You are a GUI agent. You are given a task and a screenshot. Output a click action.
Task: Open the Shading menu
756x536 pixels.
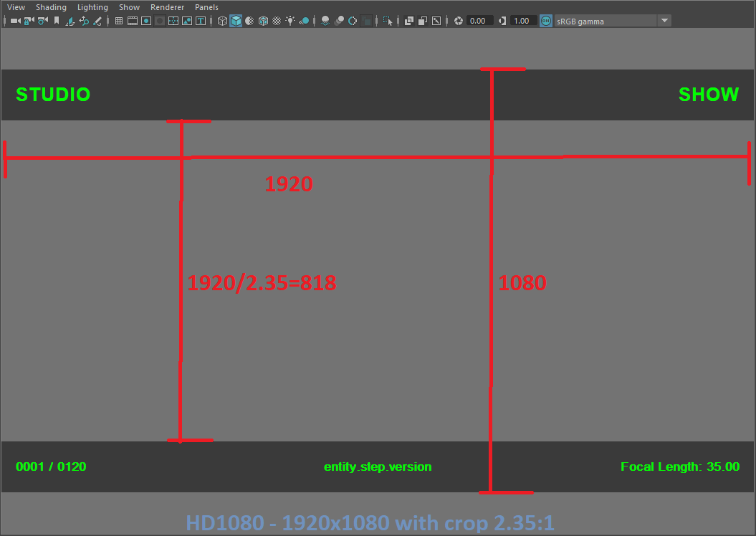tap(51, 7)
